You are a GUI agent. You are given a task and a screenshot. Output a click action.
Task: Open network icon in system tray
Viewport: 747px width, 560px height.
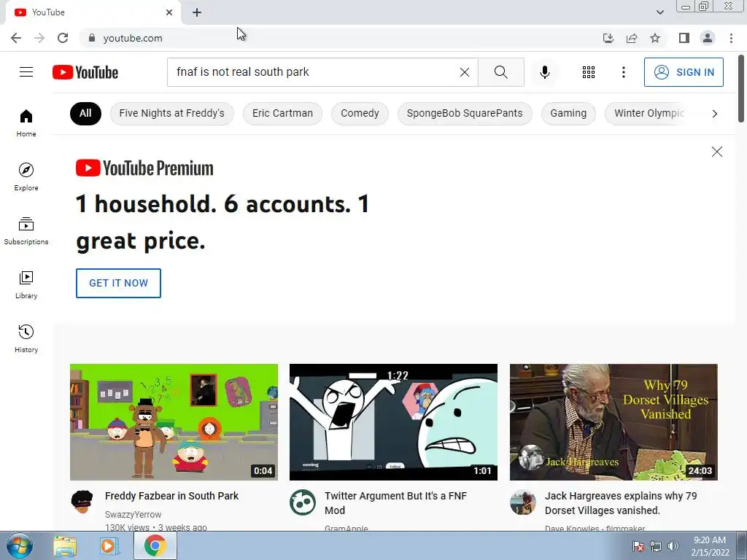click(656, 546)
